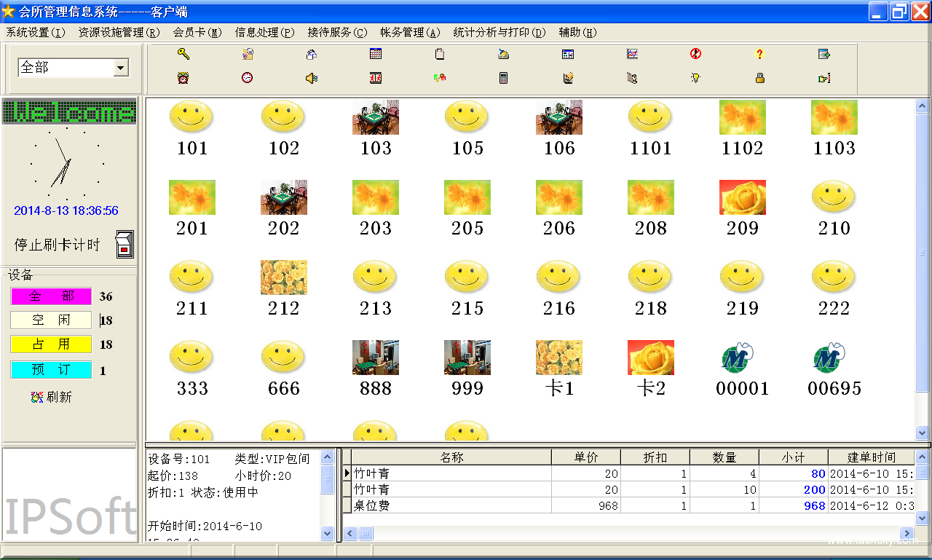Click scroll-right arrow of order table

tap(907, 534)
